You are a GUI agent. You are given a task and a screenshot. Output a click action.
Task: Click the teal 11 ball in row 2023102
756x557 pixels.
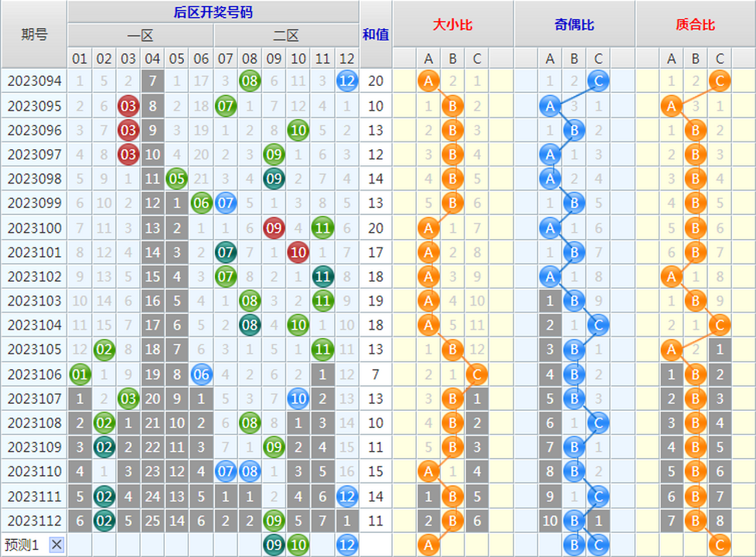click(322, 277)
